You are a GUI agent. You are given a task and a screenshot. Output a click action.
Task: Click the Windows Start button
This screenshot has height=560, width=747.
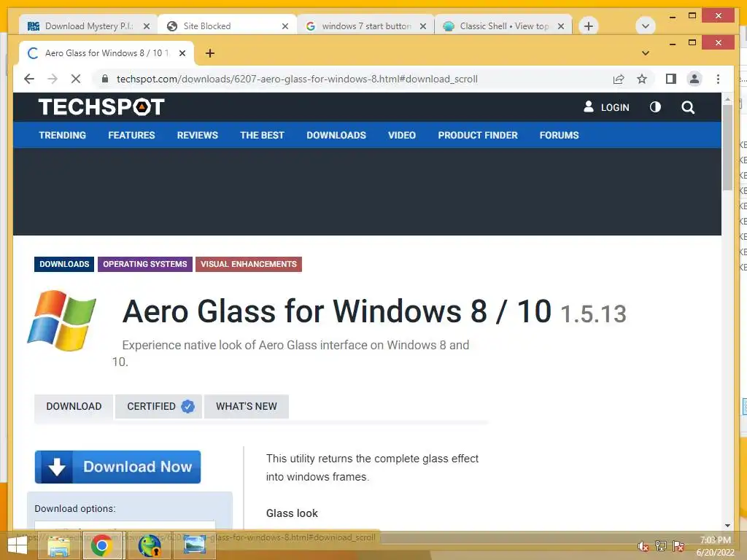point(18,545)
